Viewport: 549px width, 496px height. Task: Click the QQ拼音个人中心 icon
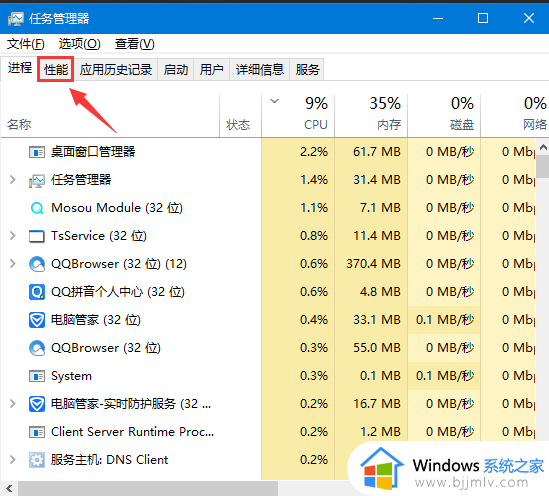pyautogui.click(x=37, y=292)
